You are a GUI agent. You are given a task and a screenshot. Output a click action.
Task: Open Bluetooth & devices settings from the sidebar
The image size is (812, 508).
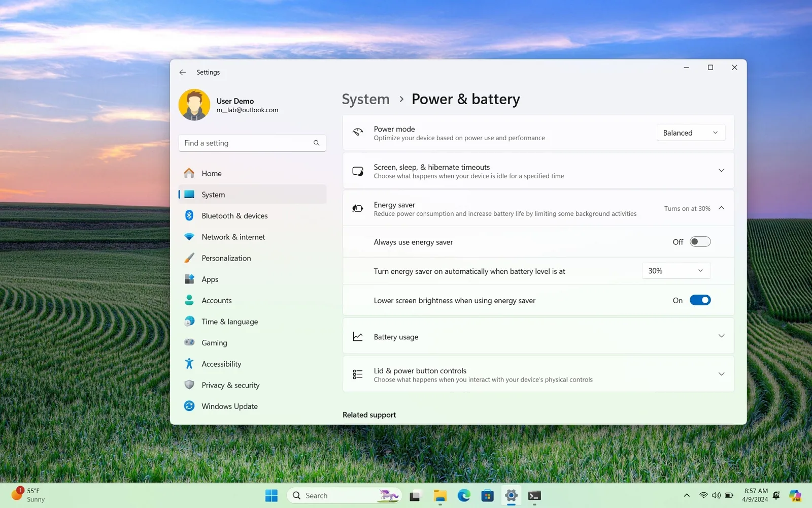[234, 215]
